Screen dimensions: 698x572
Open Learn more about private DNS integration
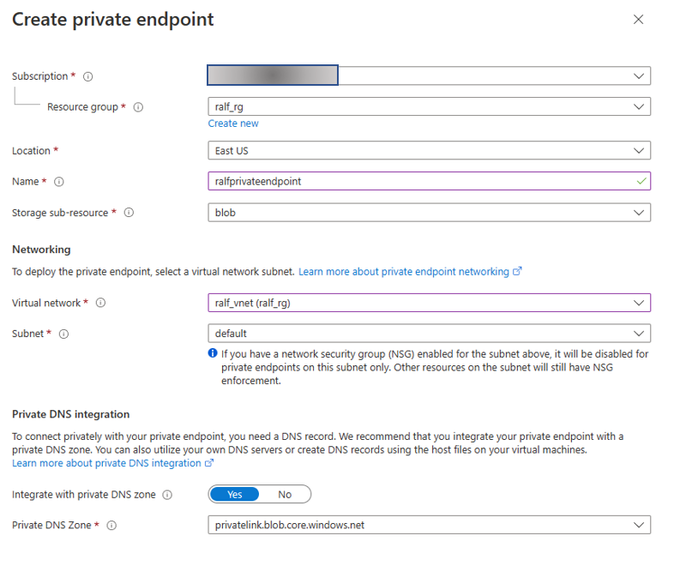(x=107, y=463)
